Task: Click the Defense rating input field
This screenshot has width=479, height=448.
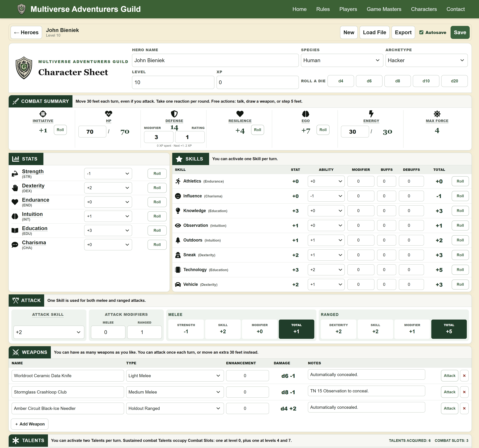Action: pyautogui.click(x=190, y=137)
